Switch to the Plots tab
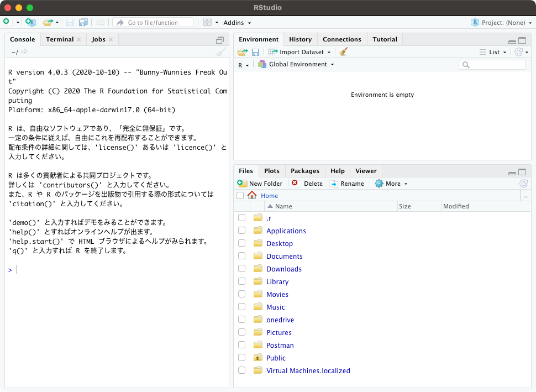Viewport: 536px width, 392px height. point(272,171)
